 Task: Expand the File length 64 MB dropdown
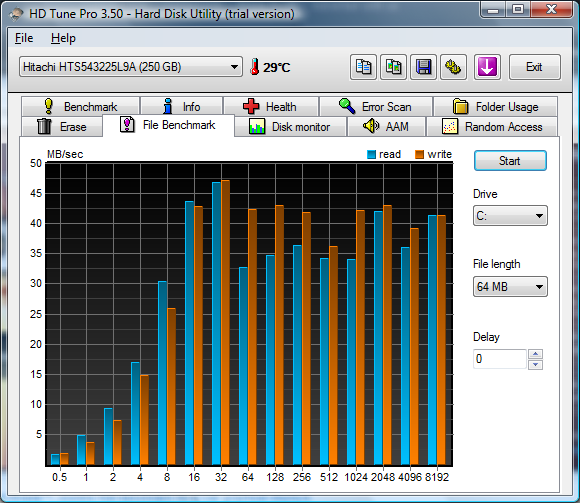[x=510, y=287]
